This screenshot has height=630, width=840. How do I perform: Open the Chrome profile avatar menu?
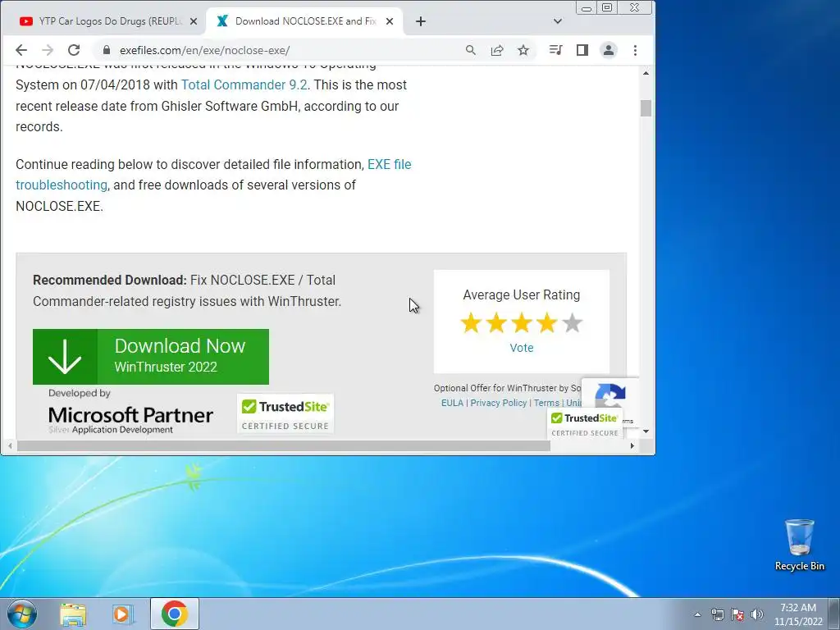tap(609, 50)
